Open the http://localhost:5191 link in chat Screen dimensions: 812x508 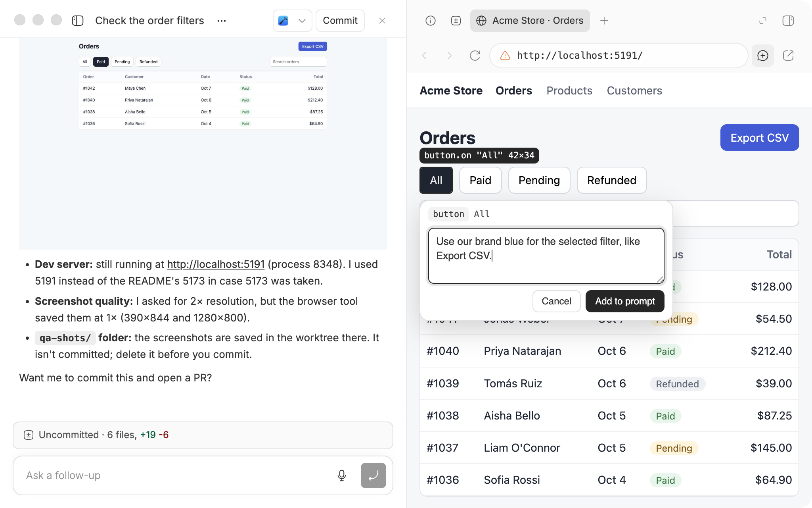(x=216, y=264)
